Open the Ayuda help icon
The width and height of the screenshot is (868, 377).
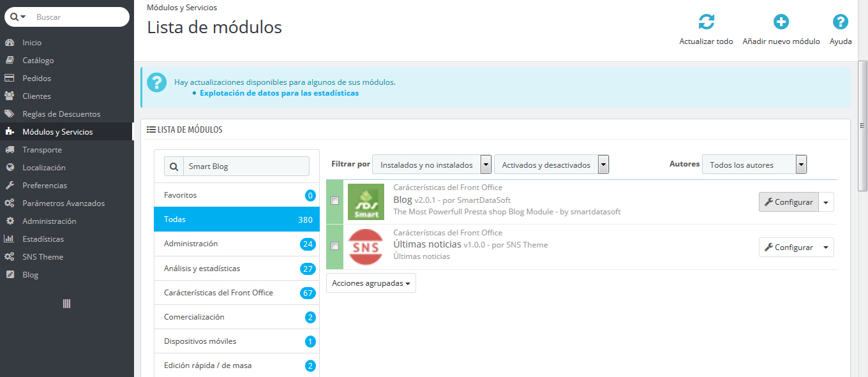tap(841, 22)
